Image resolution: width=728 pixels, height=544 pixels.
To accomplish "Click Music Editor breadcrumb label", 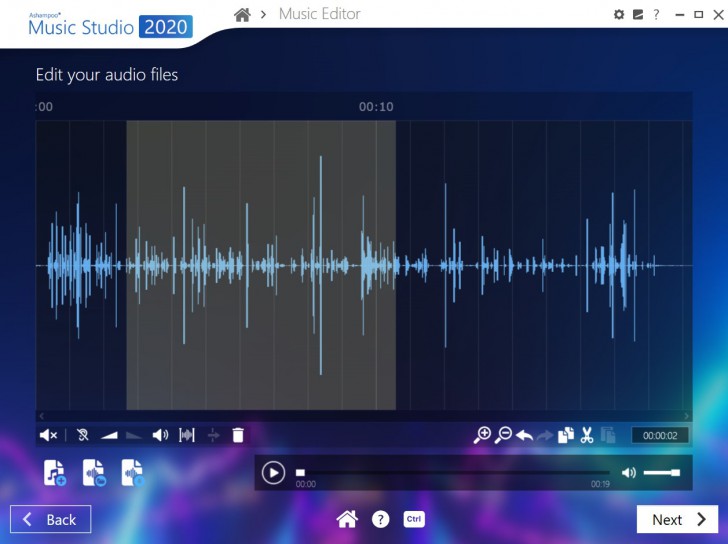I will (x=319, y=14).
